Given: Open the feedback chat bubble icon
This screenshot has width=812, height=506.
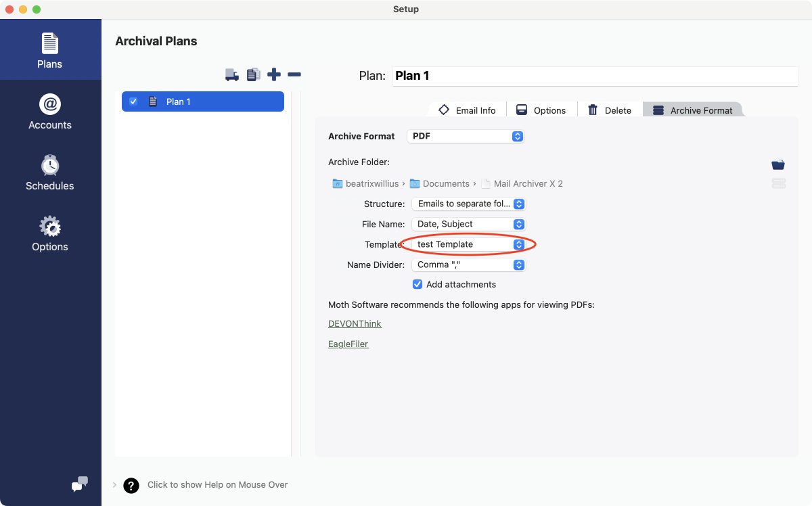Looking at the screenshot, I should pos(80,484).
